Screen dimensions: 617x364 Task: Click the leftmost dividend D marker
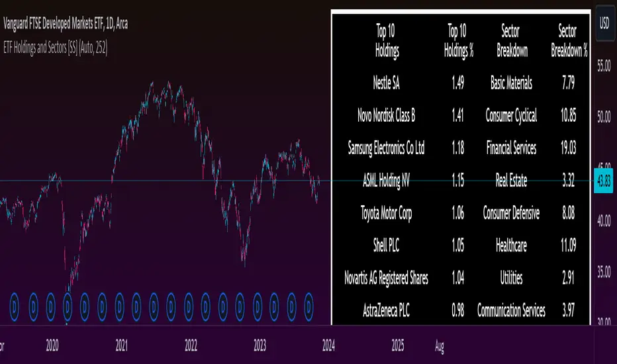[x=14, y=306]
